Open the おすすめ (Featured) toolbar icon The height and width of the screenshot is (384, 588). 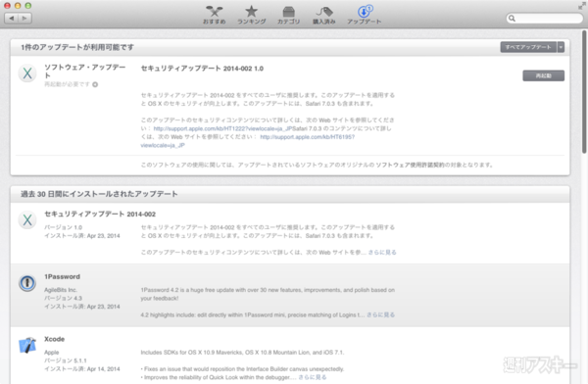(x=214, y=15)
